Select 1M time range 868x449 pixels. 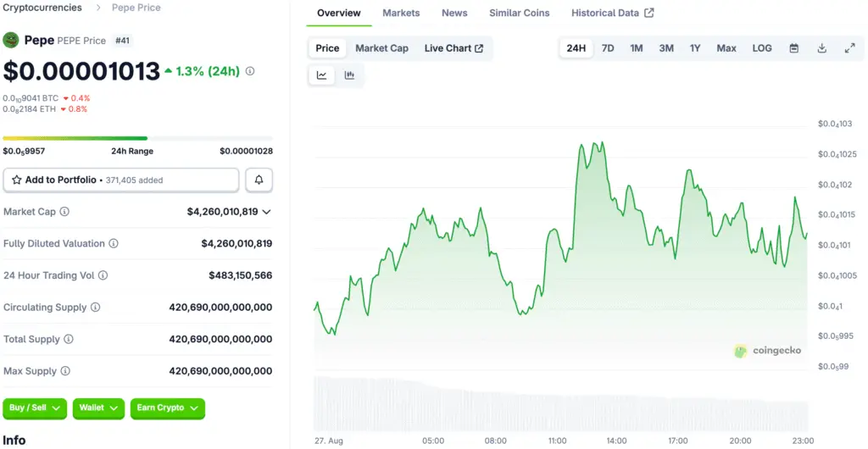[x=637, y=48]
